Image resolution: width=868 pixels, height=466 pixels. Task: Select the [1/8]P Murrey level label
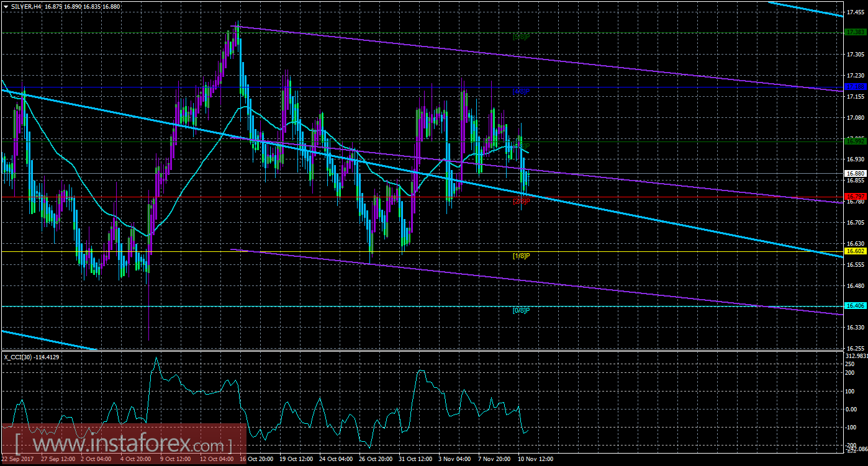521,256
